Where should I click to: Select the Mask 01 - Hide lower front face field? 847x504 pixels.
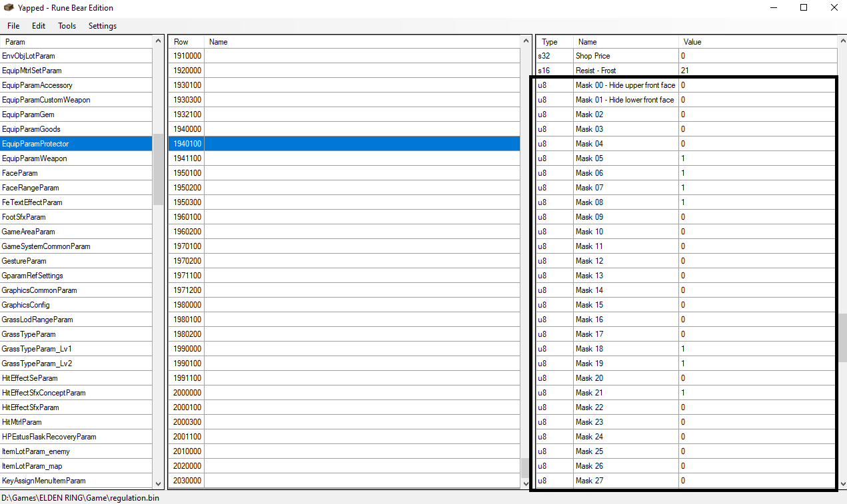626,100
